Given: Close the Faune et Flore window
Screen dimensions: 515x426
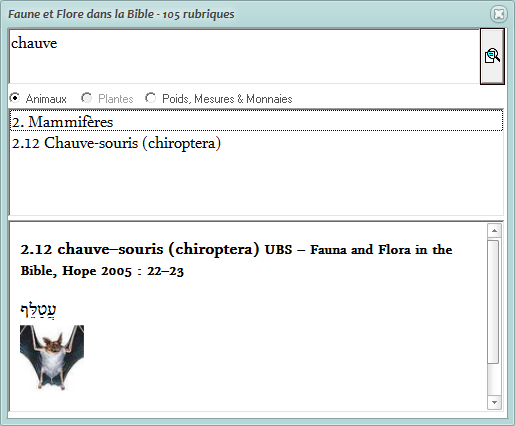Looking at the screenshot, I should [x=499, y=14].
